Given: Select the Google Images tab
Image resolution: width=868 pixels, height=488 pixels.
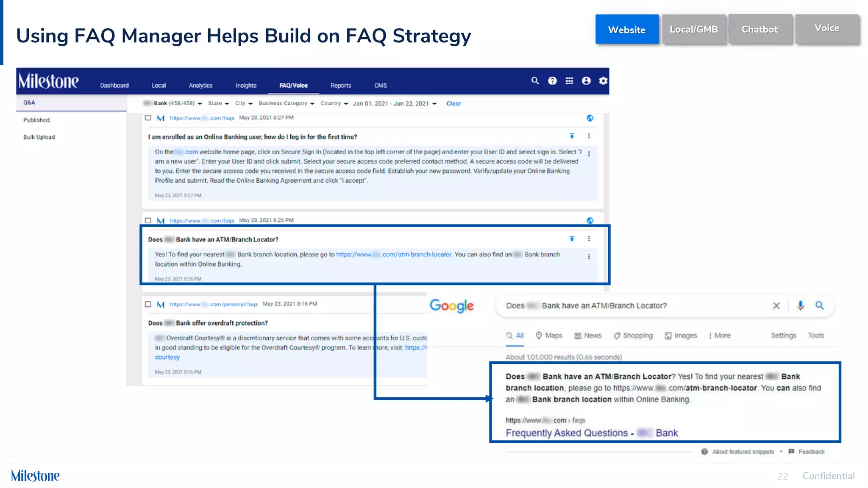Looking at the screenshot, I should click(x=681, y=335).
